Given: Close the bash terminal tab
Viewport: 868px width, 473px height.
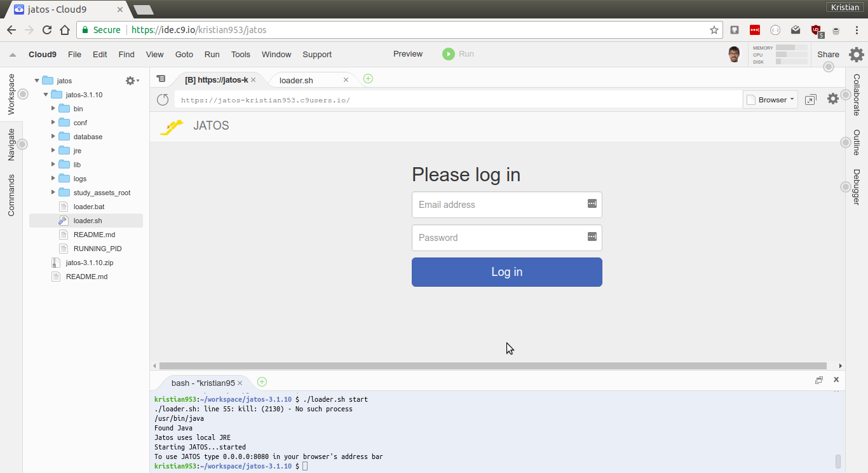Looking at the screenshot, I should tap(240, 383).
